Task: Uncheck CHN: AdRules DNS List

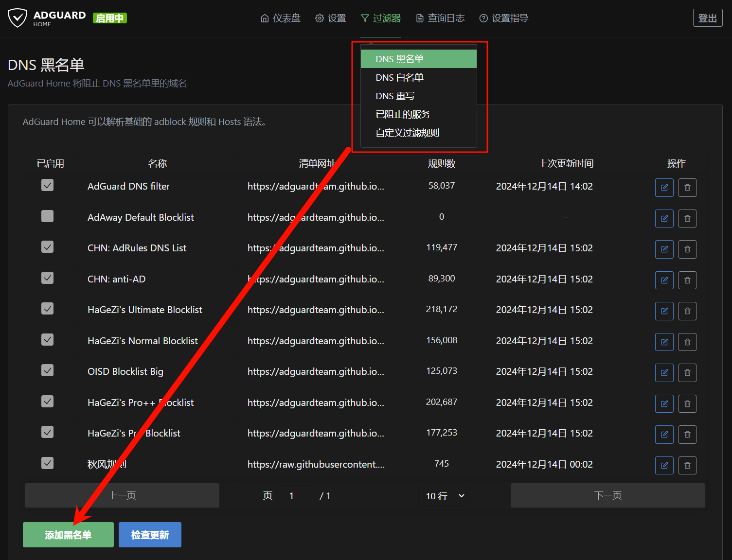Action: click(x=47, y=247)
